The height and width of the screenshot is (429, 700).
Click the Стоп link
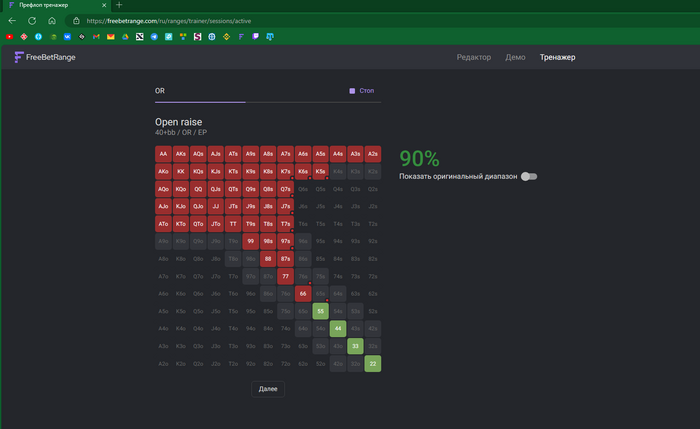[x=367, y=91]
